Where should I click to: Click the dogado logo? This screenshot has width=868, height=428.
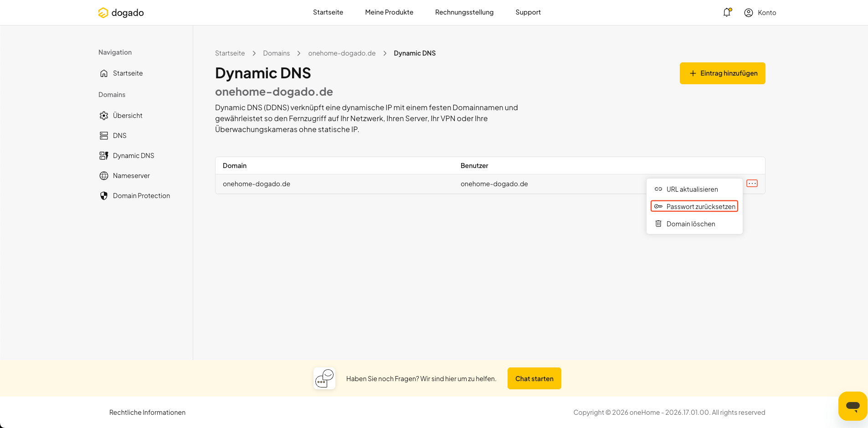121,13
